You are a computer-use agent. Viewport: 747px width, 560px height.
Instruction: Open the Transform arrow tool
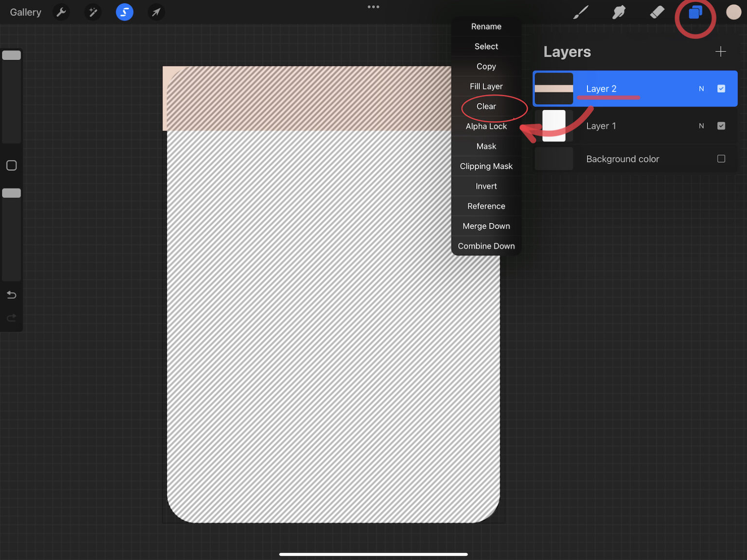[156, 12]
